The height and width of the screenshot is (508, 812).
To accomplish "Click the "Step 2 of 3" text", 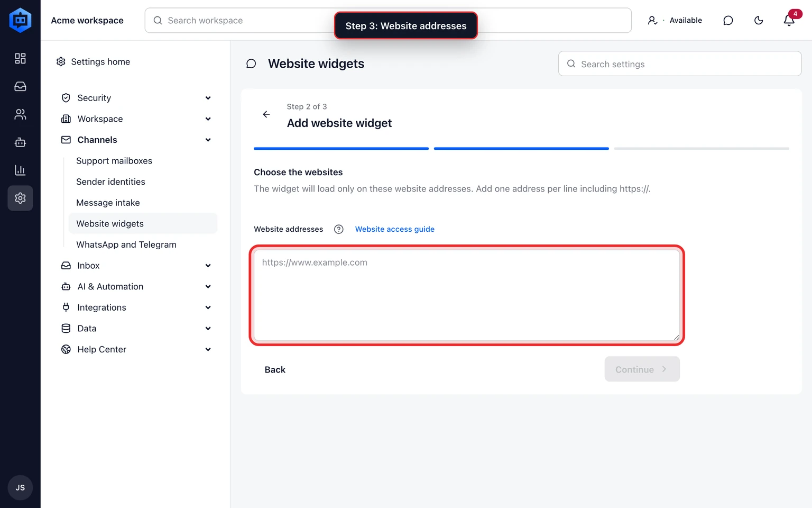I will [x=307, y=106].
